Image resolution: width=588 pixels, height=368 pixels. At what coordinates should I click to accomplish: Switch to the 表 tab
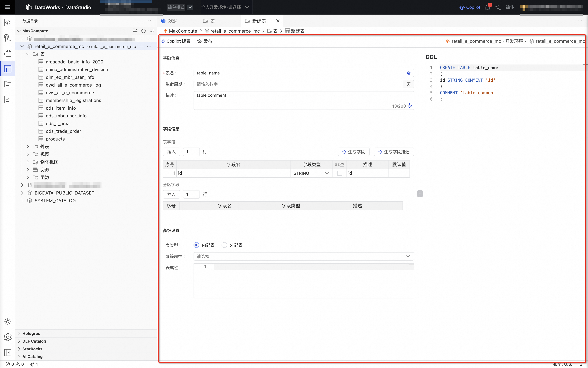pos(209,21)
